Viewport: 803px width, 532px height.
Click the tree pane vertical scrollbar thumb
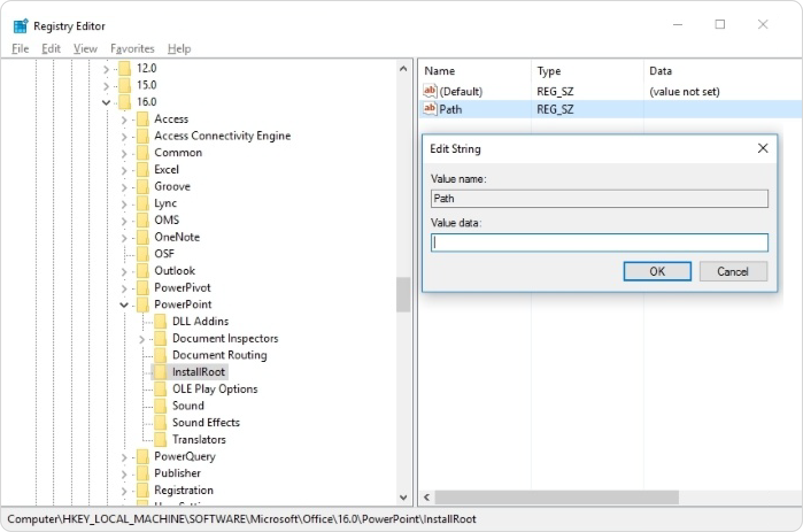pyautogui.click(x=403, y=295)
